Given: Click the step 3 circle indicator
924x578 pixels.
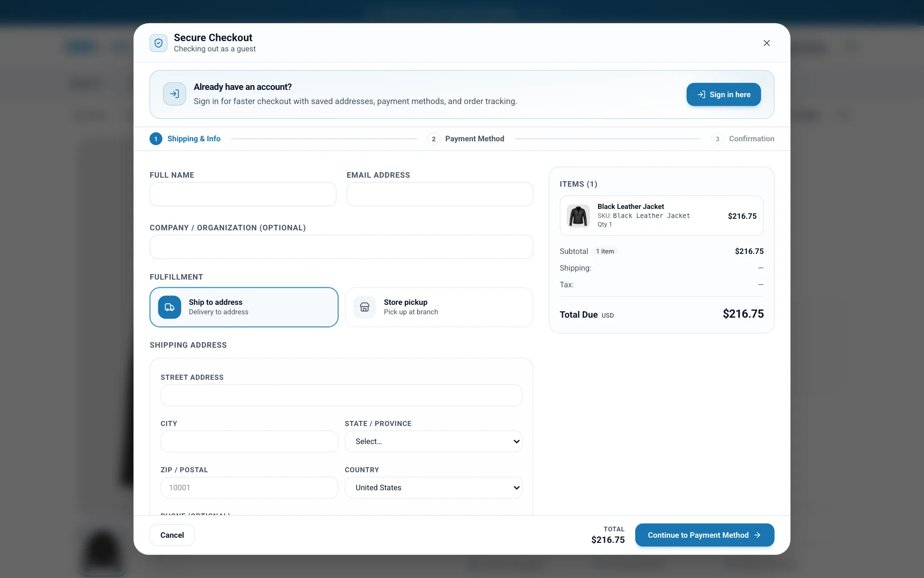Looking at the screenshot, I should [717, 139].
